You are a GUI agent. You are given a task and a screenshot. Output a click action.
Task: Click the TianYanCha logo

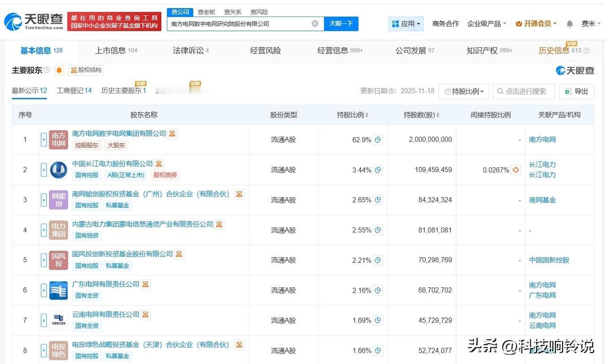click(x=34, y=21)
